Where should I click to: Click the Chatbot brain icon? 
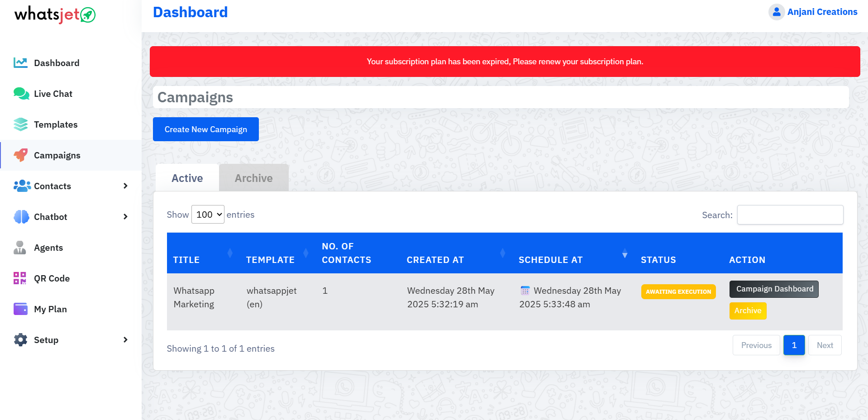[21, 217]
